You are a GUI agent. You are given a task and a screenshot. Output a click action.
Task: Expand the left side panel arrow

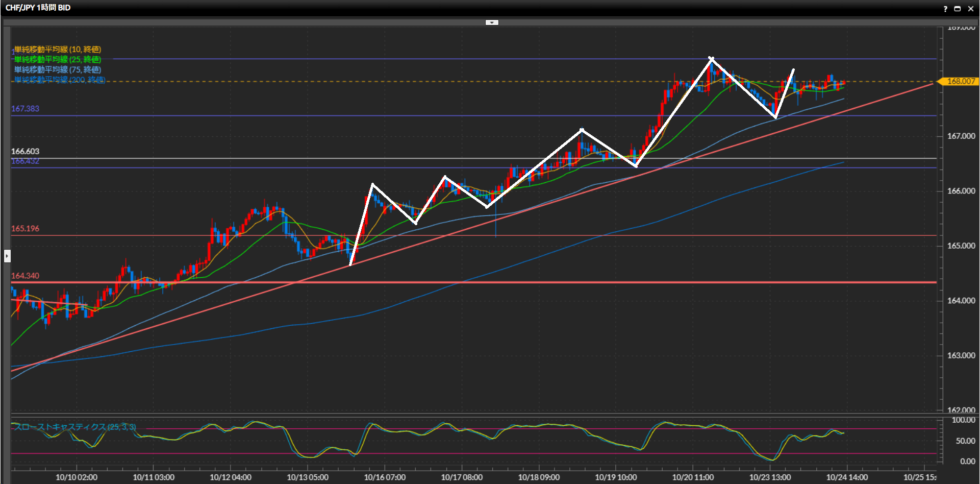(7, 255)
